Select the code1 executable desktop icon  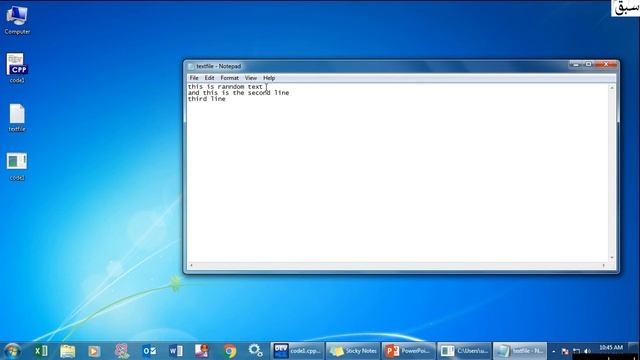[17, 166]
